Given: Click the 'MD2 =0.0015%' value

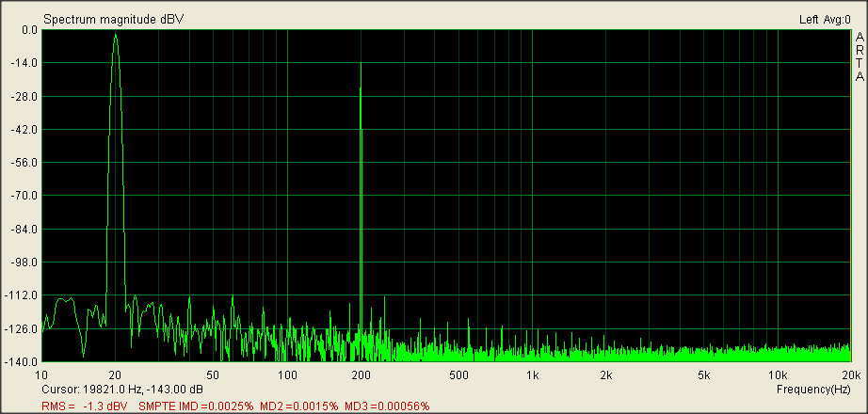Looking at the screenshot, I should pos(299,406).
